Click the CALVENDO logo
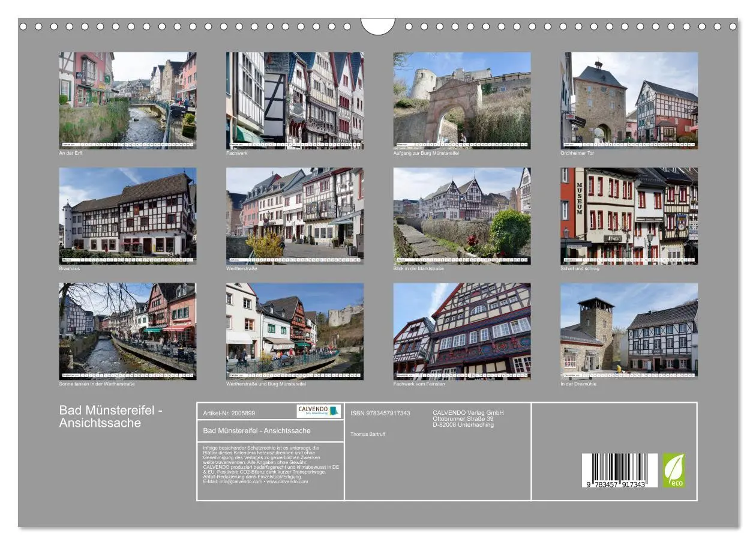This screenshot has height=545, width=756. (319, 411)
